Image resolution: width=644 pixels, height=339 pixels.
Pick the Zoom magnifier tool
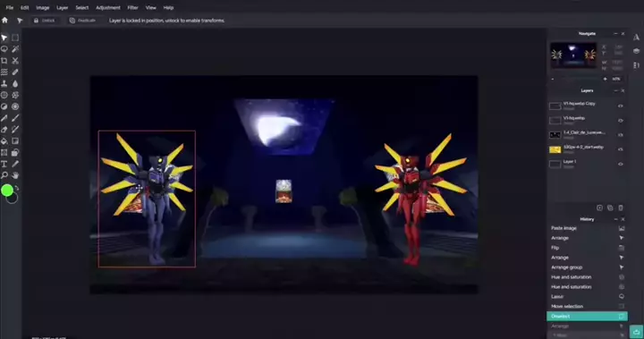pos(4,175)
